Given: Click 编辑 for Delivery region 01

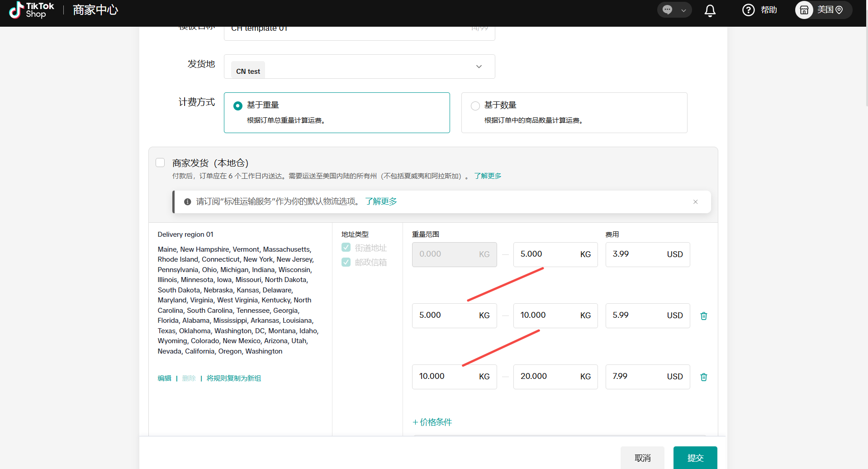Looking at the screenshot, I should pos(164,378).
